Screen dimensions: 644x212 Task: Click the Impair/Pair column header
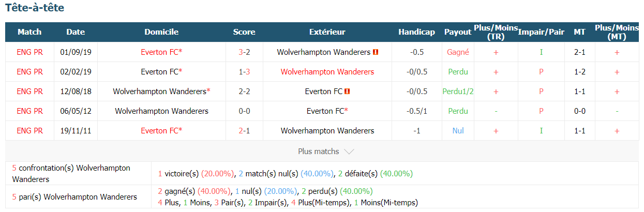[x=541, y=32]
